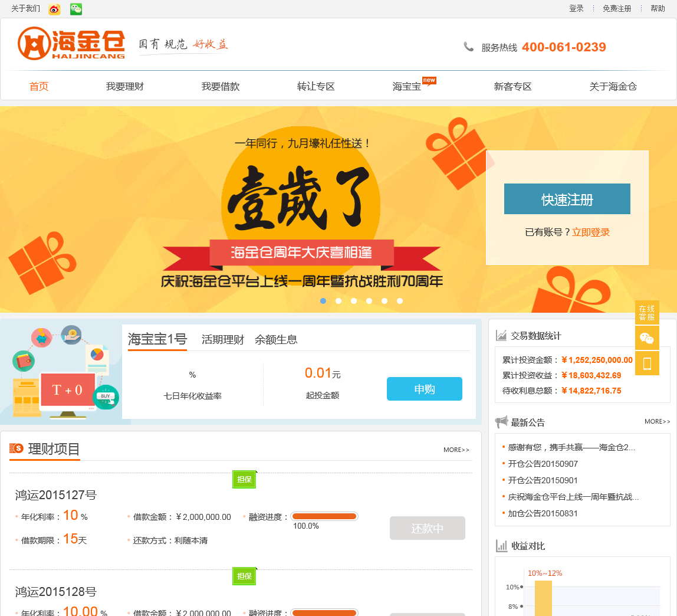The height and width of the screenshot is (616, 677).
Task: Click the mobile phone icon in side widget
Action: (x=647, y=363)
